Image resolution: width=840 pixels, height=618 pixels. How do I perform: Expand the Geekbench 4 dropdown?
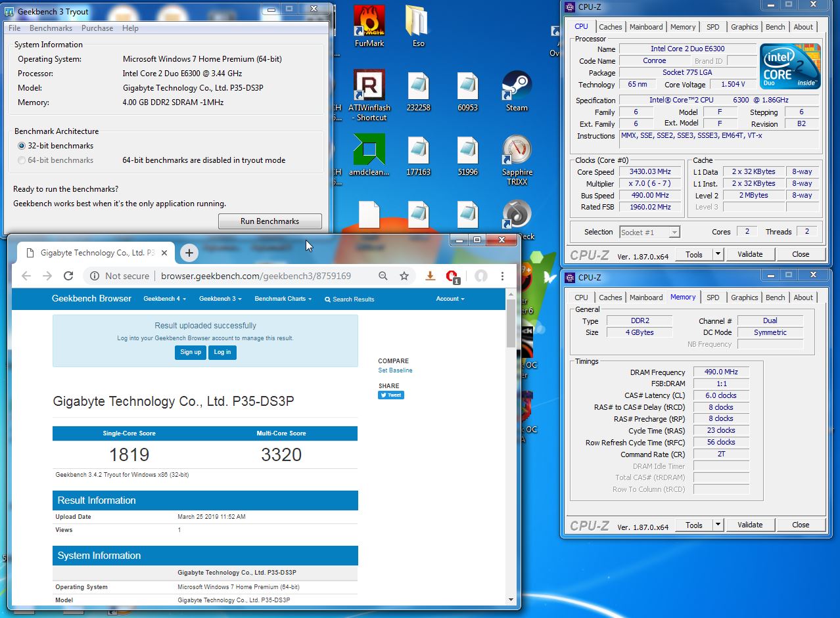[165, 299]
